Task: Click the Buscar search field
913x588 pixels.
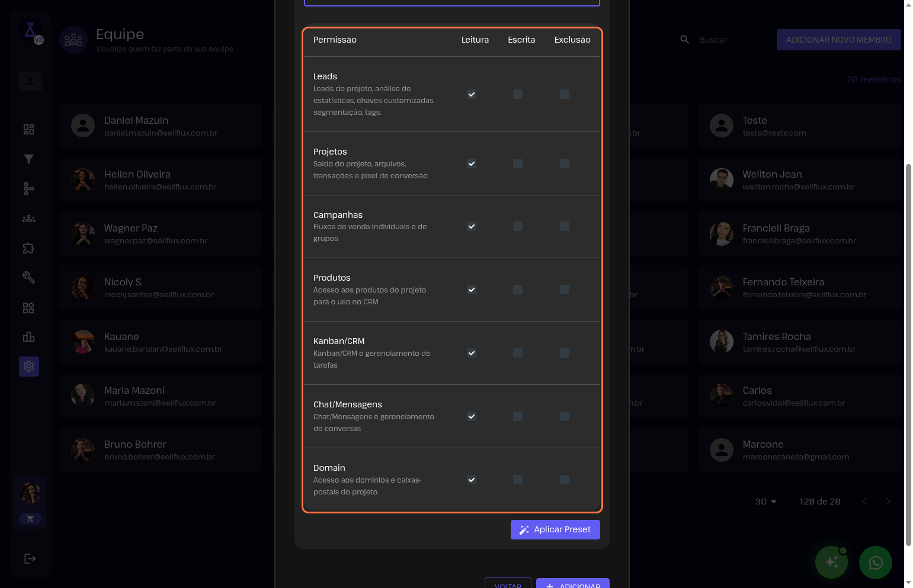Action: [x=729, y=40]
